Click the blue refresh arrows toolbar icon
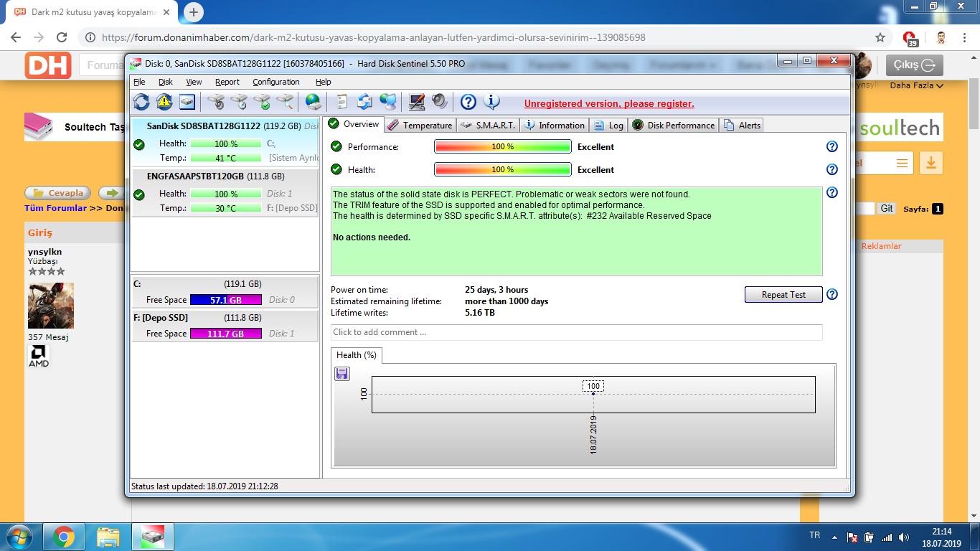 [x=141, y=102]
